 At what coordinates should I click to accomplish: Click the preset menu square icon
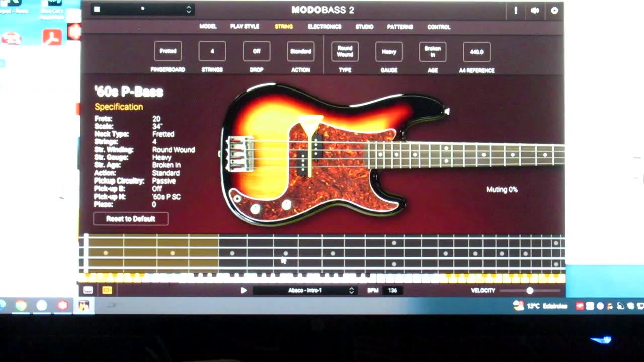point(97,9)
